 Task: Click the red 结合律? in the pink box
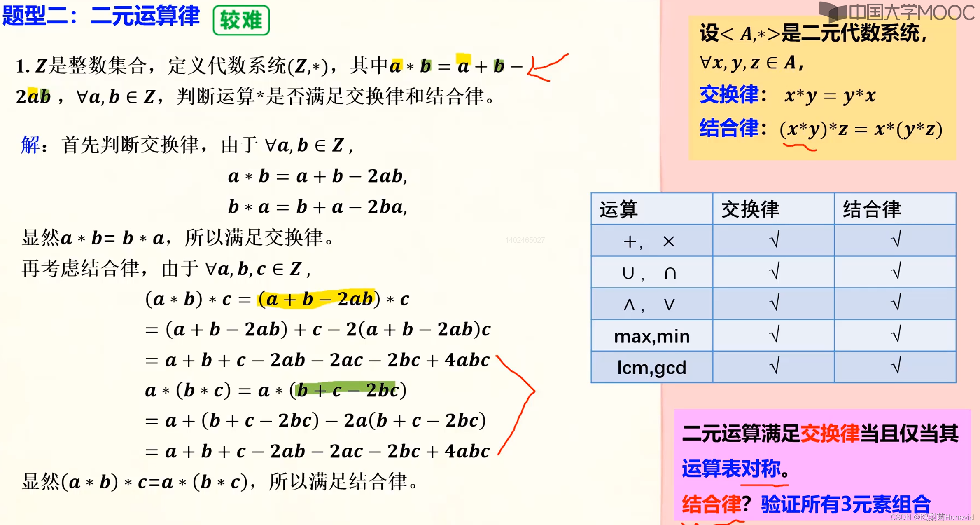click(716, 504)
